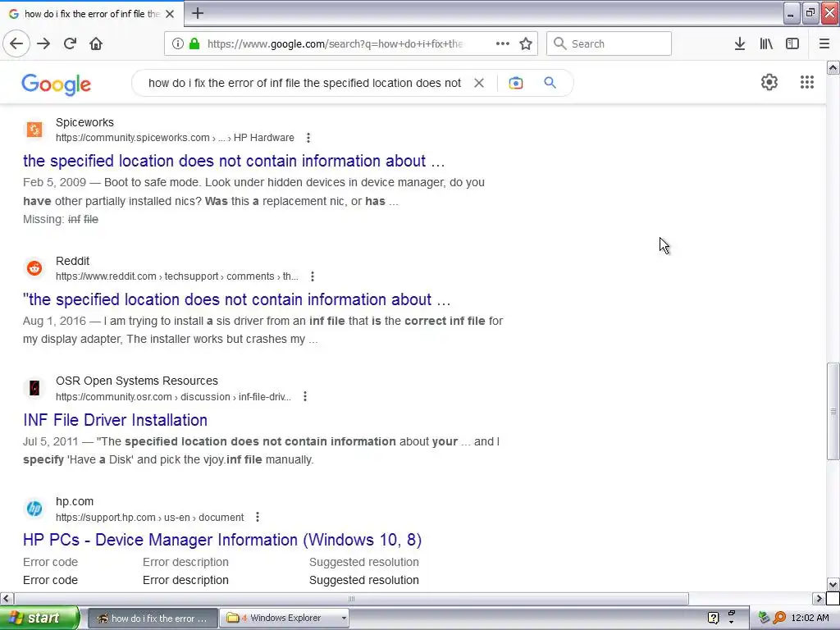
Task: Search by image using the camera icon
Action: [x=516, y=83]
